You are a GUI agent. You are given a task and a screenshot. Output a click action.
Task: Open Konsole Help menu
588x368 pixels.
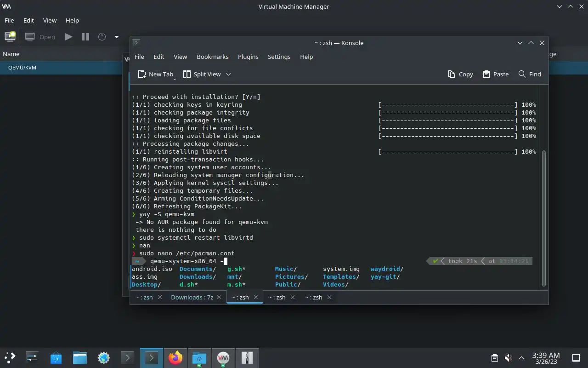(306, 57)
